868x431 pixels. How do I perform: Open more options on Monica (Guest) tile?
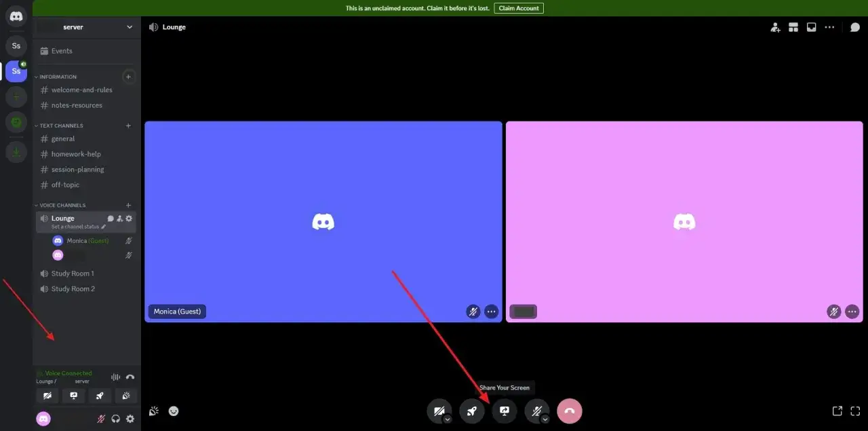[492, 312]
